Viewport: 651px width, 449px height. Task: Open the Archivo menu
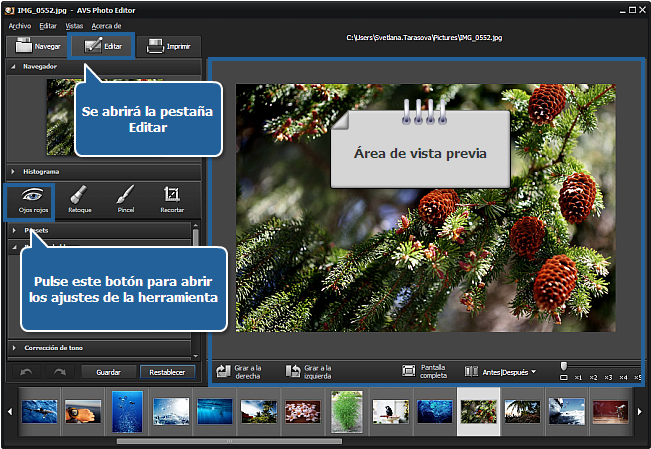click(19, 25)
